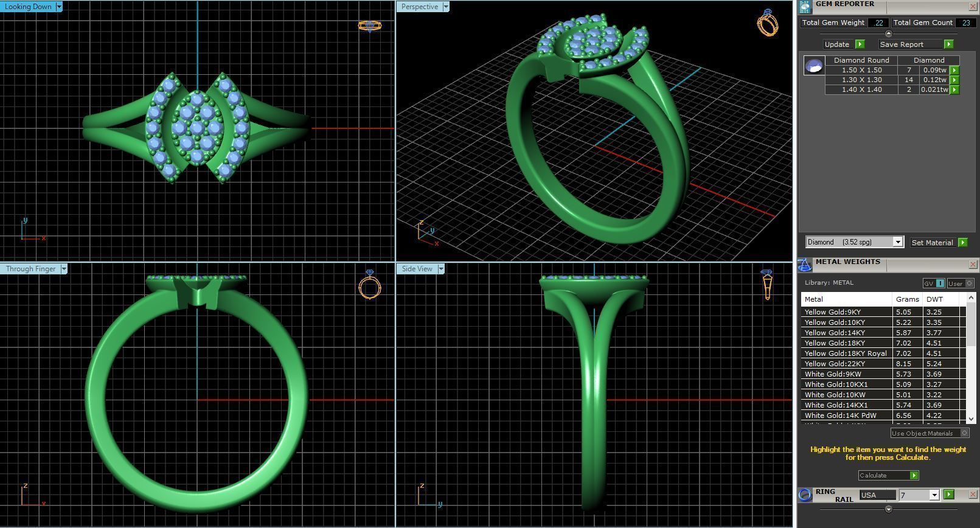The width and height of the screenshot is (980, 528).
Task: Select the White Gold:14K PdW row
Action: [883, 415]
